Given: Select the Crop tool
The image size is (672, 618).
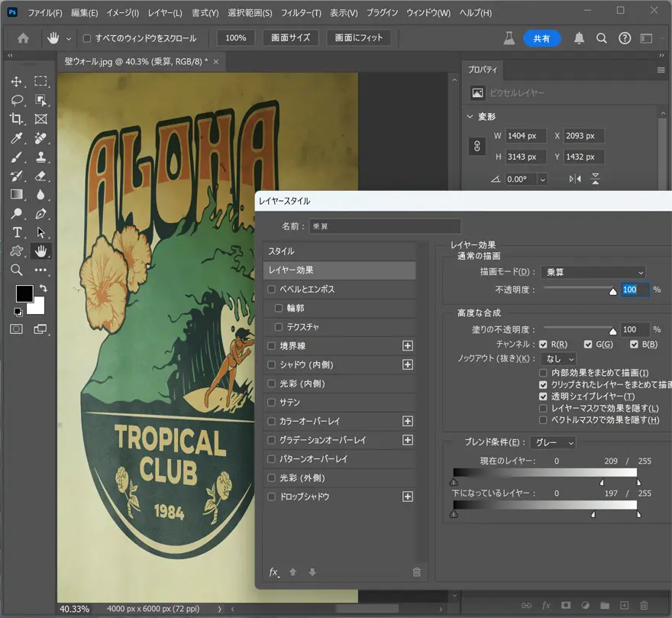Looking at the screenshot, I should coord(17,119).
